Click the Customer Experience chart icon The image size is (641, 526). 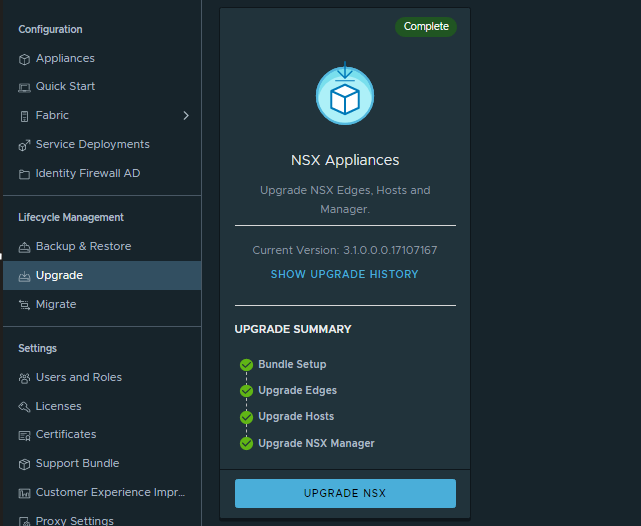click(x=24, y=493)
